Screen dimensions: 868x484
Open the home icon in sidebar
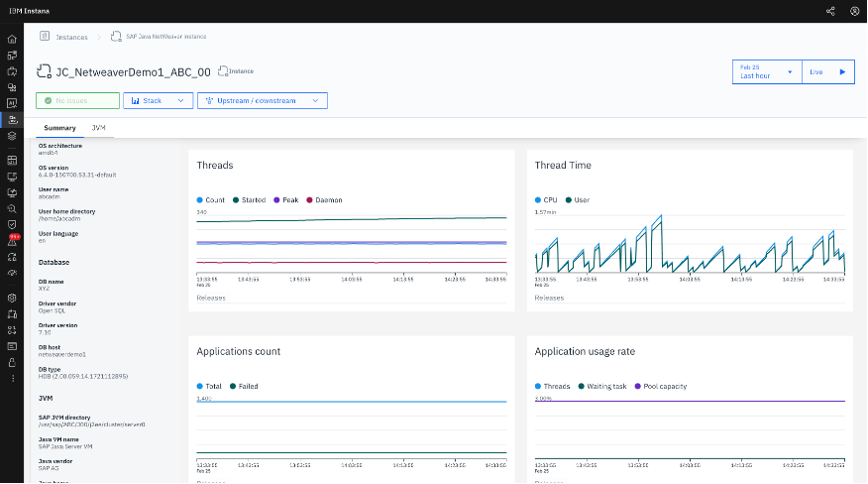(x=12, y=40)
